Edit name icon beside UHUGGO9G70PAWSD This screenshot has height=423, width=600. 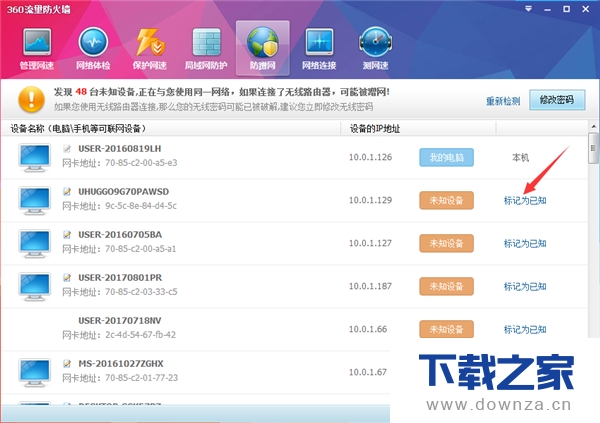[67, 191]
